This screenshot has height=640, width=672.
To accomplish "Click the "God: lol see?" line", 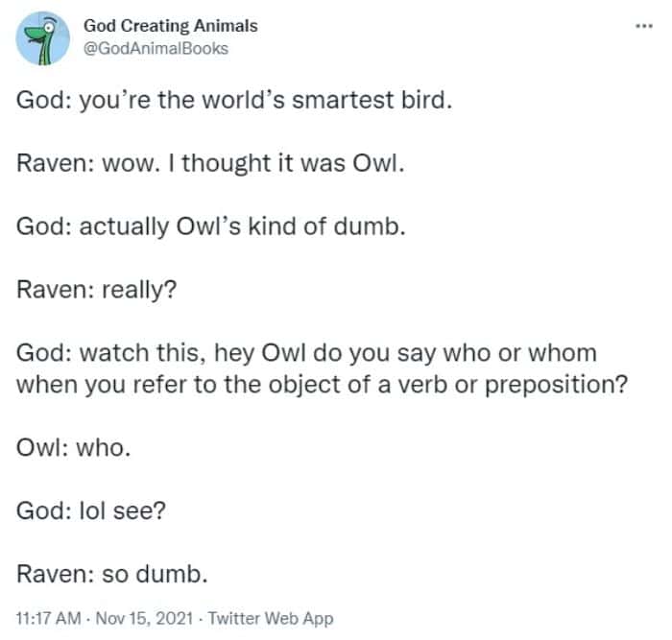I will coord(92,511).
